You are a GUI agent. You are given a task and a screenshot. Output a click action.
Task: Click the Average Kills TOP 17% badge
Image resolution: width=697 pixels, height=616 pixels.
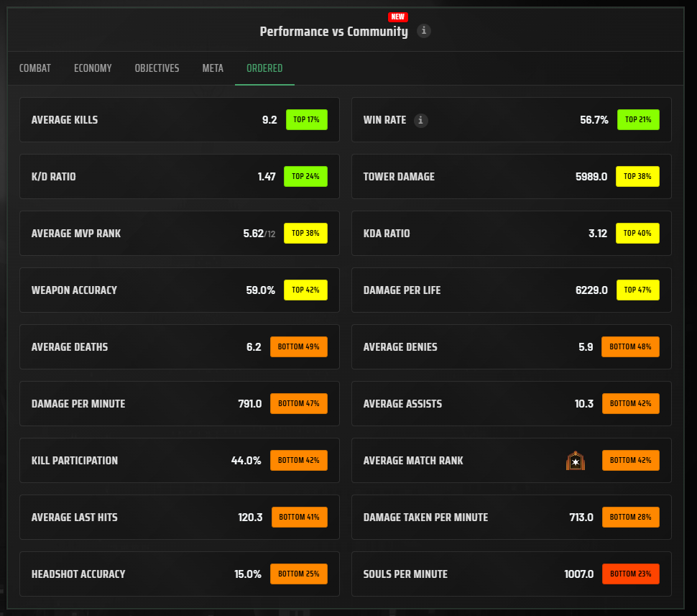pyautogui.click(x=306, y=119)
